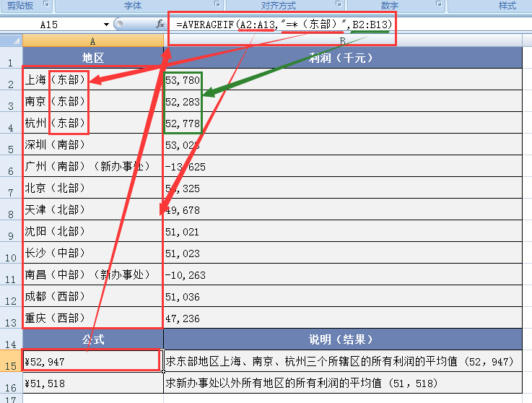This screenshot has height=403, width=532.
Task: Select description cell about 新办事处以外 average
Action: click(x=343, y=383)
